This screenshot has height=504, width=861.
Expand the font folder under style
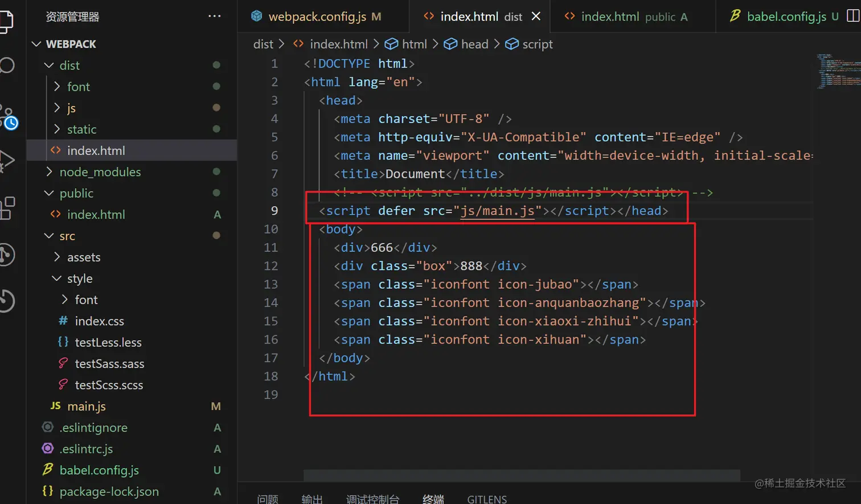click(65, 299)
